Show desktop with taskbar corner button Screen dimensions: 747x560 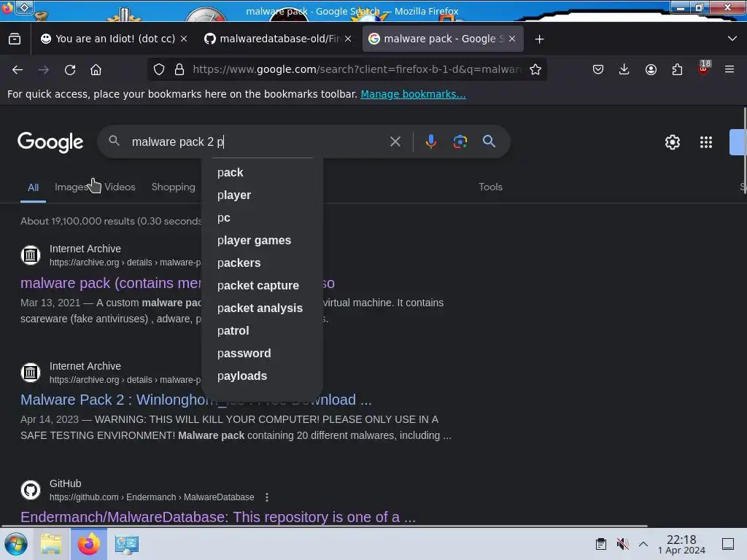728,544
